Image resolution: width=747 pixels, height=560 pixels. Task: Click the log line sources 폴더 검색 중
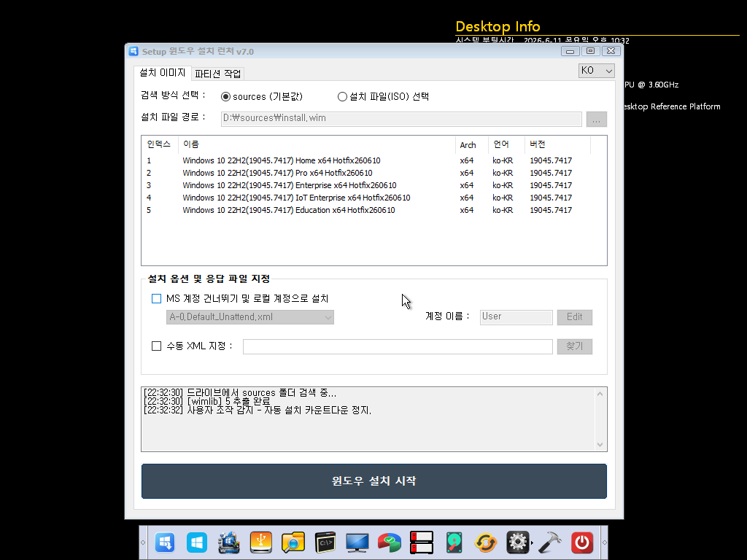[240, 393]
